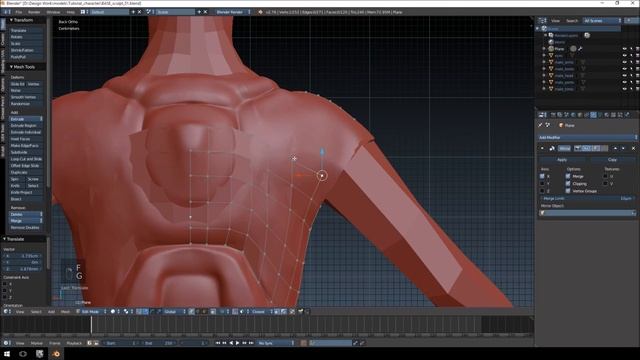
Task: Toggle the Clipping option checkbox
Action: [x=568, y=184]
